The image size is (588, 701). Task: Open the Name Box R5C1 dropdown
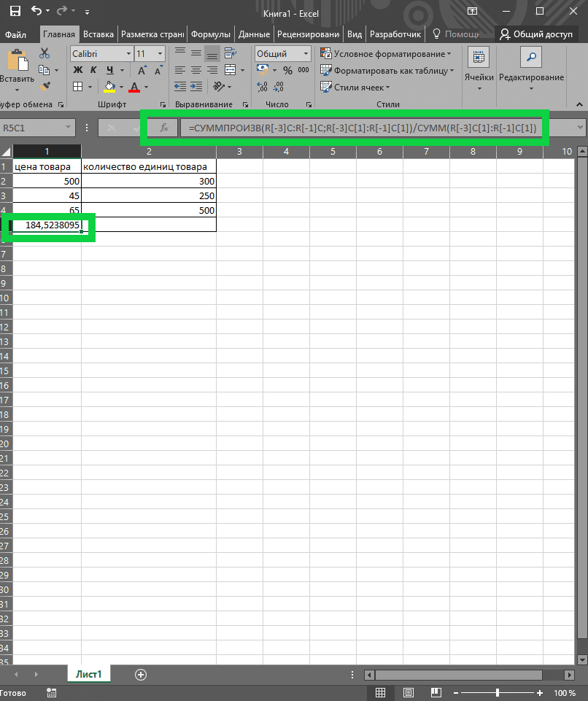pos(69,128)
